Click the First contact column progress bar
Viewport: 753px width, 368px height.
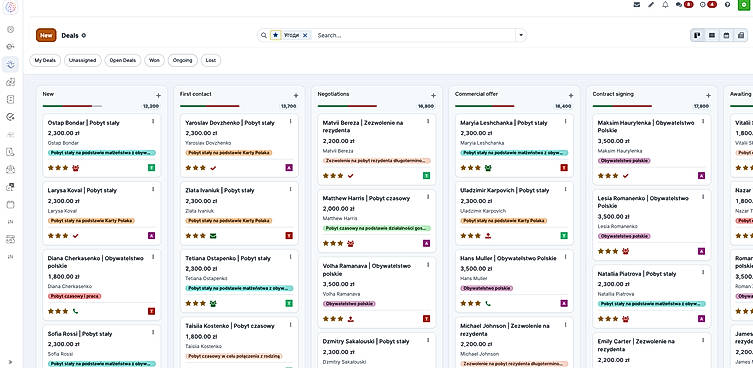209,106
